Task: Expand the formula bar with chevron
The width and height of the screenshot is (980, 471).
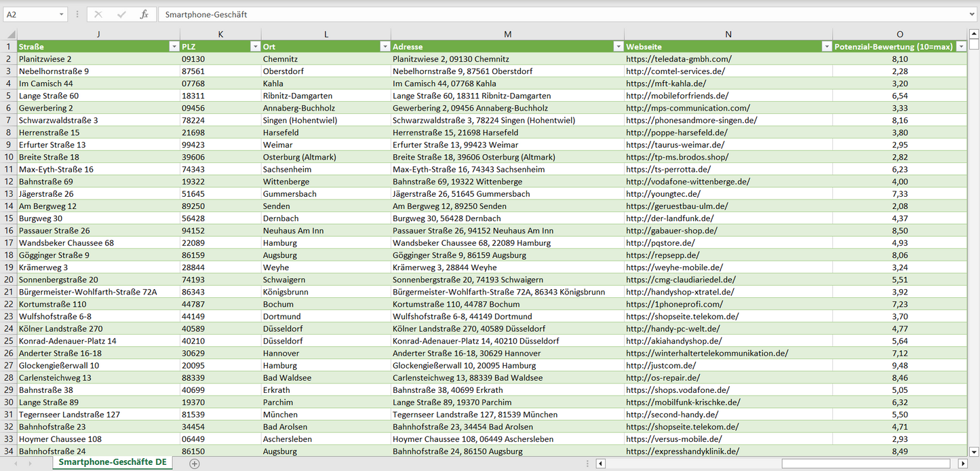Action: pyautogui.click(x=973, y=14)
